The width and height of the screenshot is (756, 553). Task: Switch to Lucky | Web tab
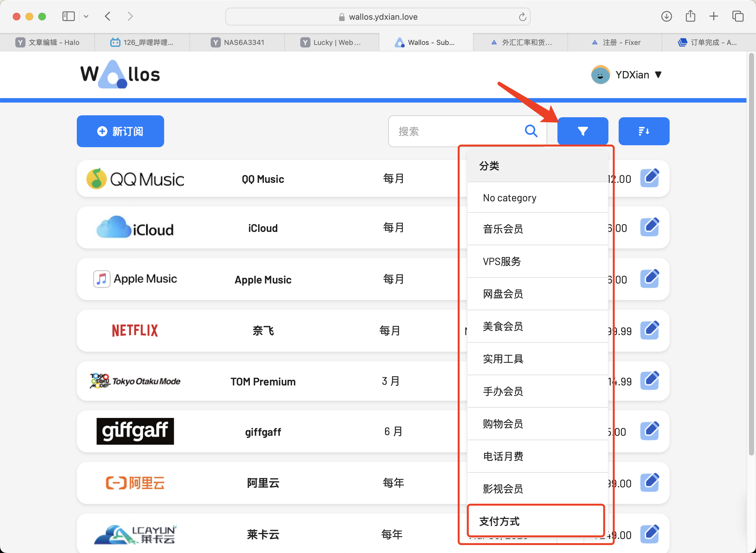[331, 42]
